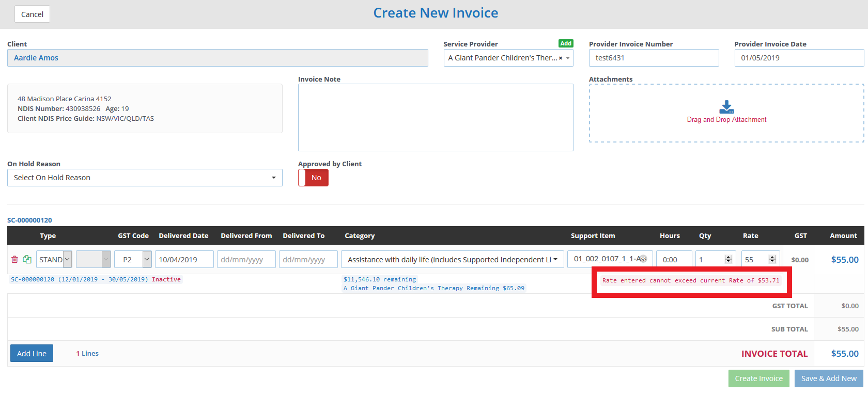
Task: Click the attachment download icon
Action: tap(726, 107)
